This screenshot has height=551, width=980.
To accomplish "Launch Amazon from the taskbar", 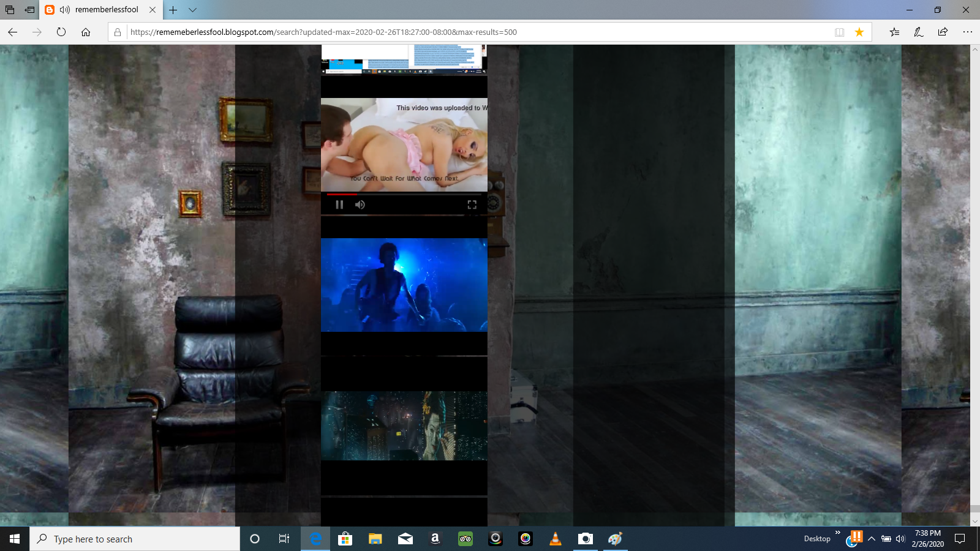I will [435, 539].
